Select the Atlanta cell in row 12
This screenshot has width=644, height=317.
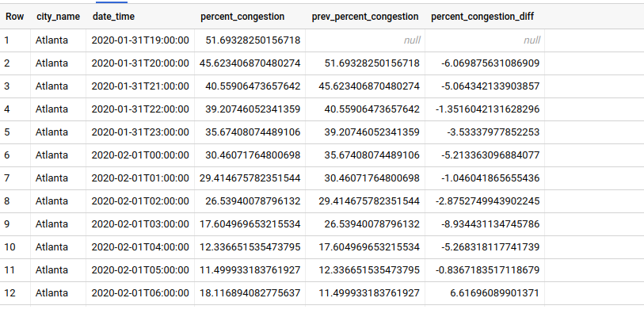click(x=52, y=292)
